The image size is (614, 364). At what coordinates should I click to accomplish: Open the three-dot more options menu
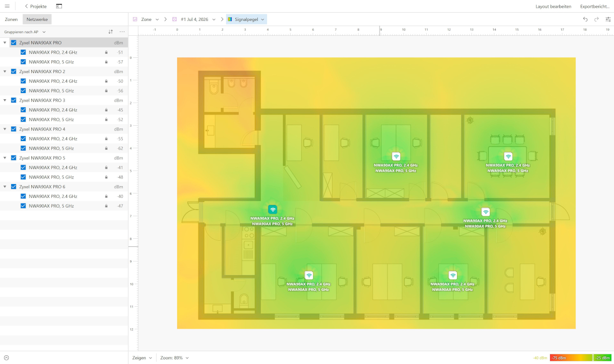coord(122,32)
